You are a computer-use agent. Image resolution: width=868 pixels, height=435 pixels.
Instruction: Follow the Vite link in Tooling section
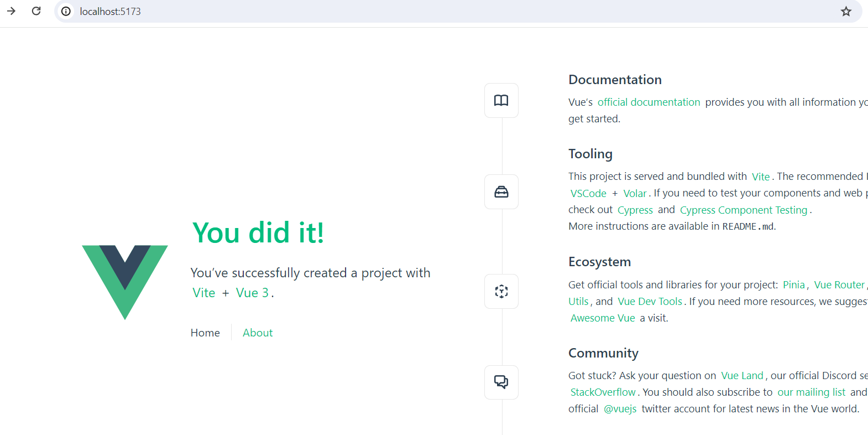(761, 177)
